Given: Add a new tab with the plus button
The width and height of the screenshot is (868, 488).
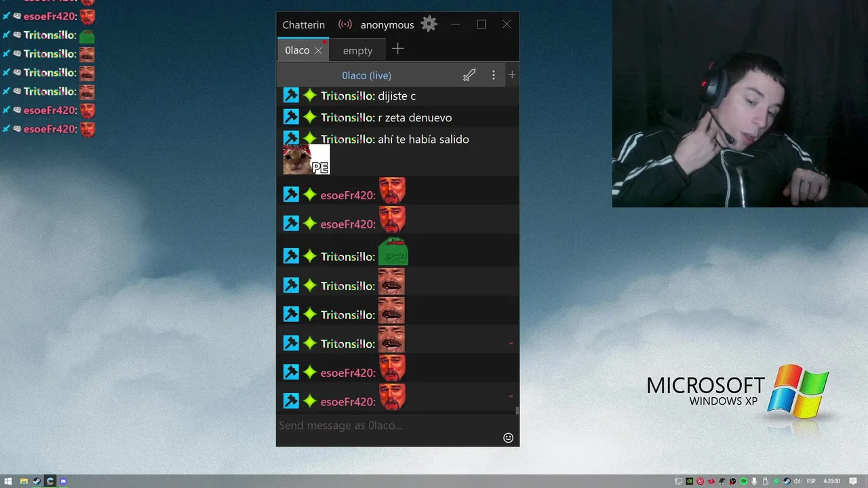Looking at the screenshot, I should pyautogui.click(x=398, y=49).
